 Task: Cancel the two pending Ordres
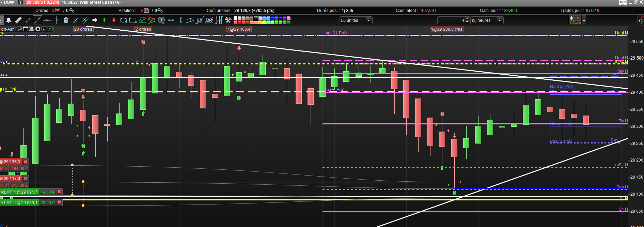coord(58,11)
